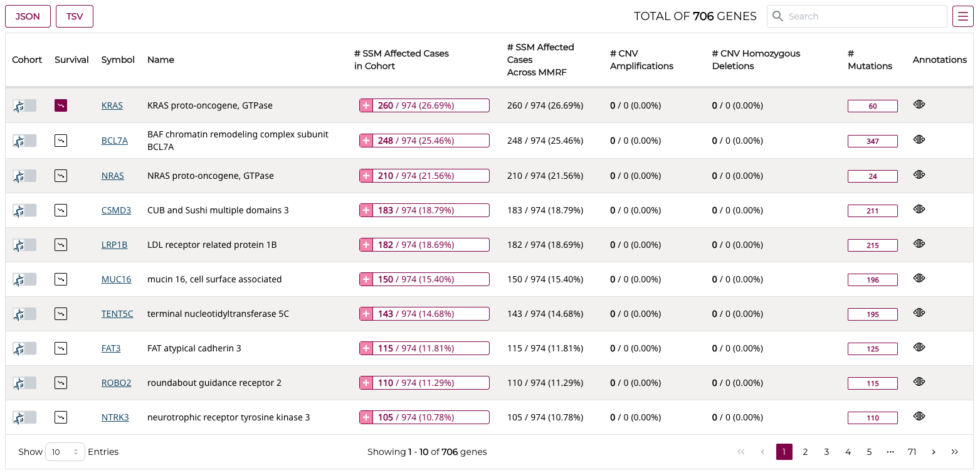Open the TENT5C gene symbol link
980x475 pixels.
(x=117, y=314)
